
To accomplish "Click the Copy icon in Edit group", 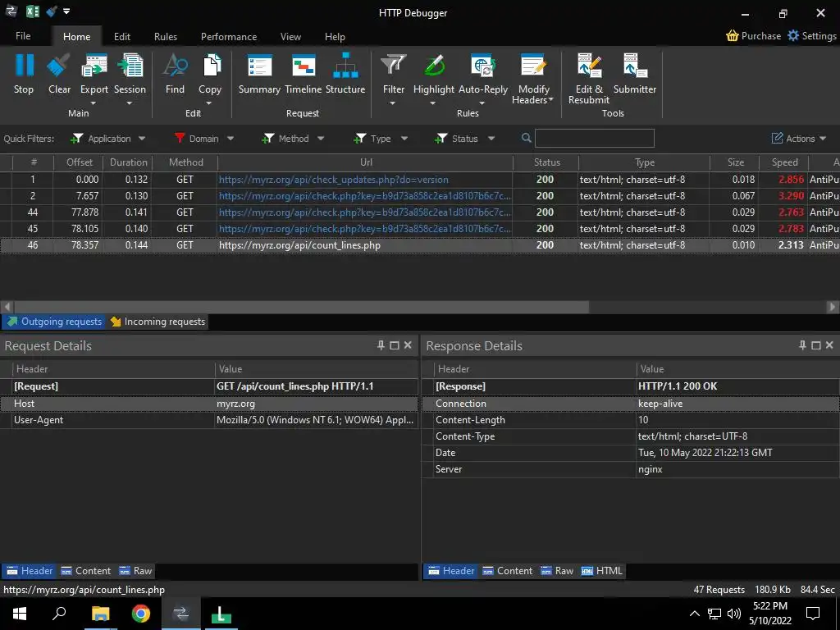I will pyautogui.click(x=211, y=66).
